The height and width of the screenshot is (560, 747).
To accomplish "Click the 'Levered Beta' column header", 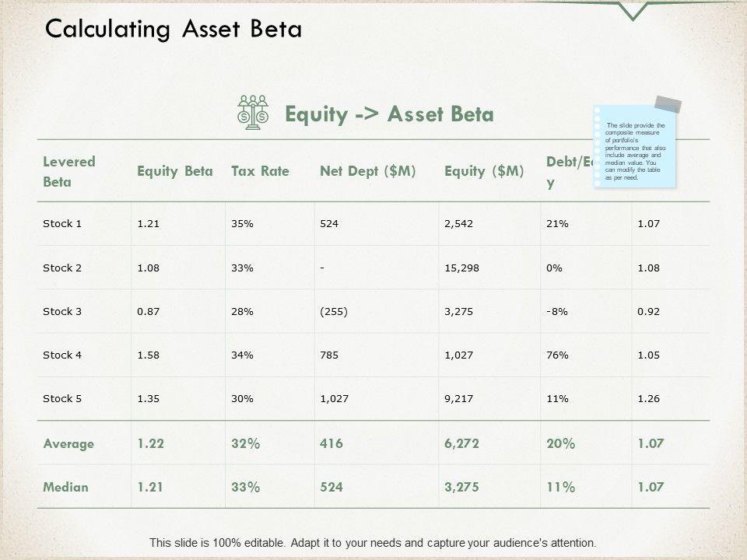I will click(x=69, y=171).
